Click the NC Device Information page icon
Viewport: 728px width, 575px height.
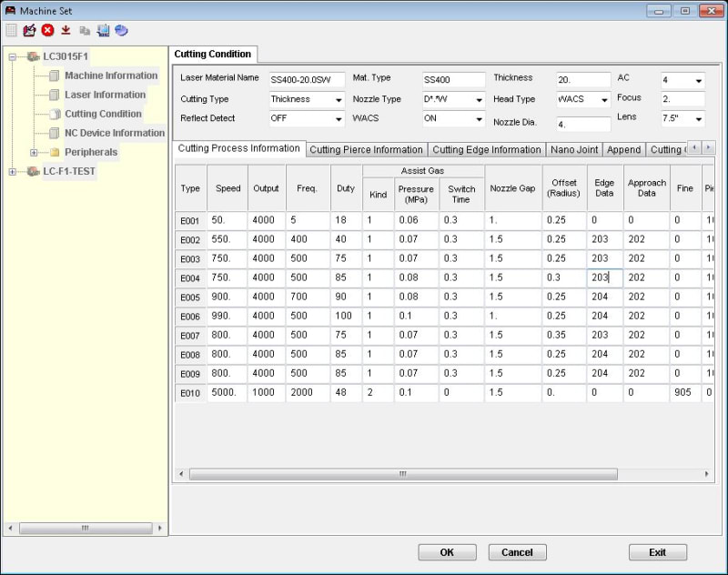click(x=55, y=133)
